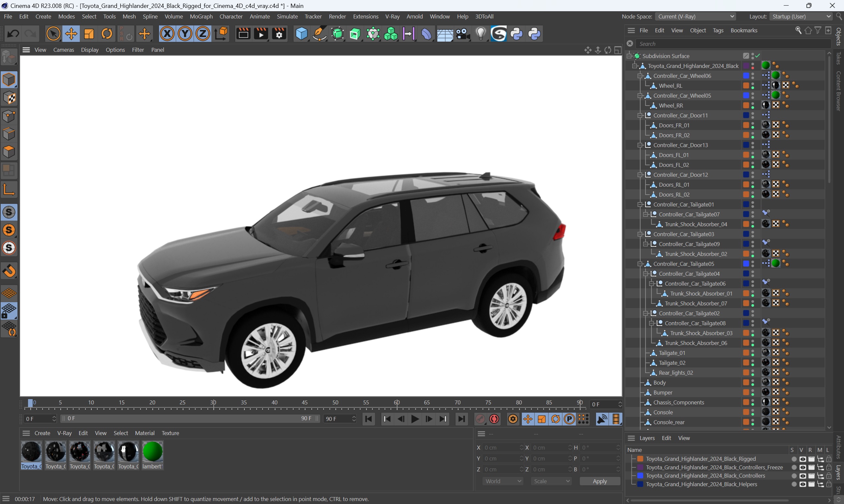Play the animation forwards
The height and width of the screenshot is (504, 844).
click(415, 419)
